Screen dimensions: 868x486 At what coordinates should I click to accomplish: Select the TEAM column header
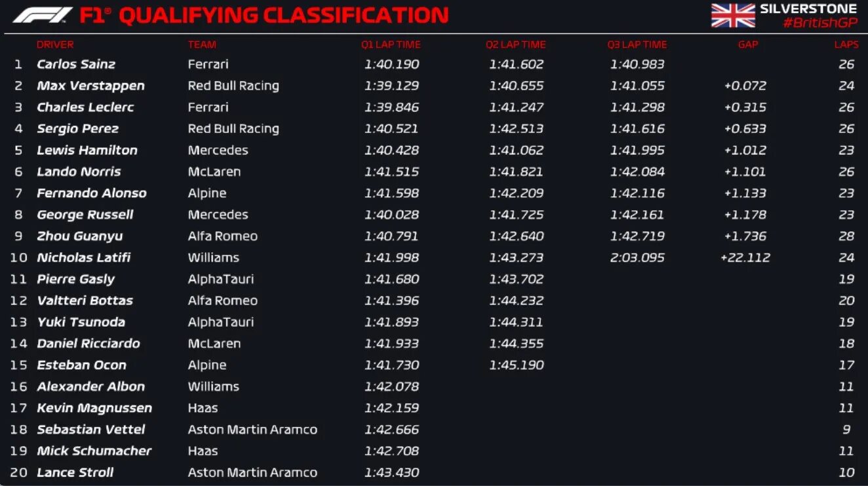coord(202,45)
